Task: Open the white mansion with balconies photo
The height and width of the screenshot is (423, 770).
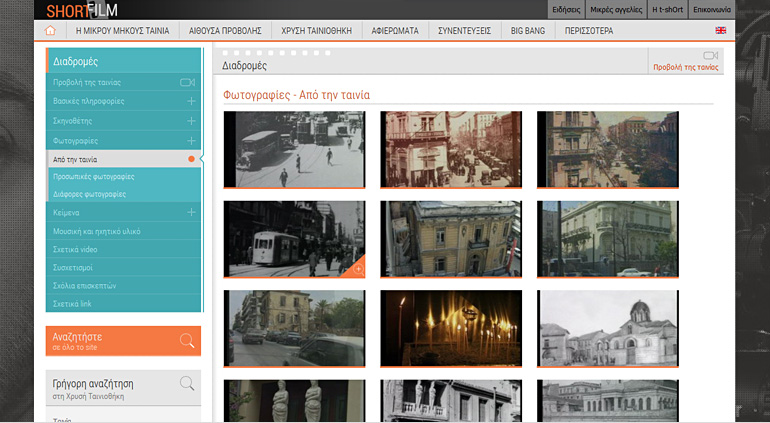Action: (607, 239)
